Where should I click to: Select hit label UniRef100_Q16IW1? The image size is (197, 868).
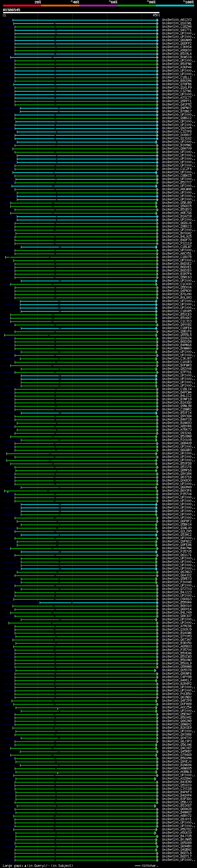click(x=177, y=23)
